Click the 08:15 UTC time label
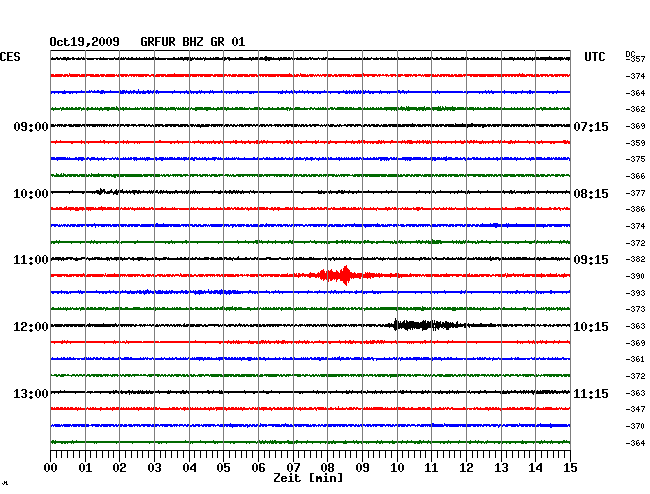 [x=591, y=194]
